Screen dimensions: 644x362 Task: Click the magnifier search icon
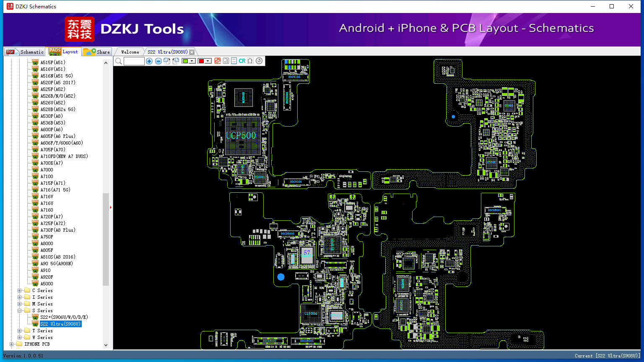pos(119,61)
